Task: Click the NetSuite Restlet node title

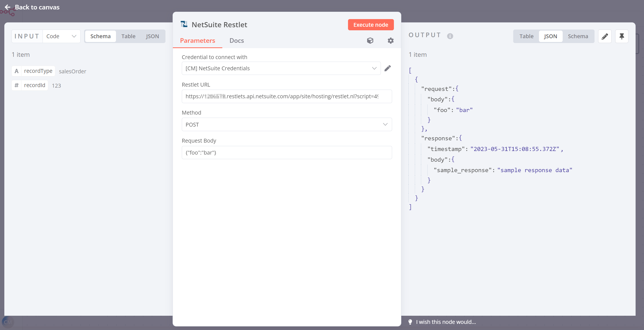Action: click(x=219, y=25)
